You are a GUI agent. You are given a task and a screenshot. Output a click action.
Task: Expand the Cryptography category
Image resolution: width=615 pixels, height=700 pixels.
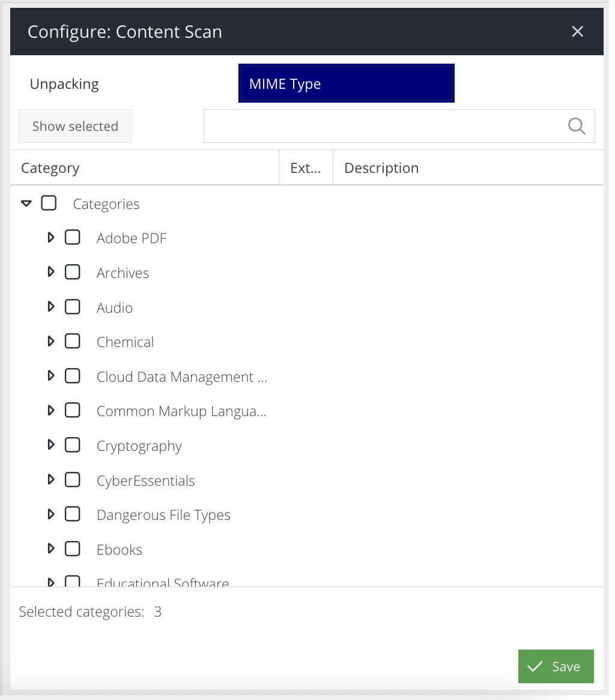51,445
